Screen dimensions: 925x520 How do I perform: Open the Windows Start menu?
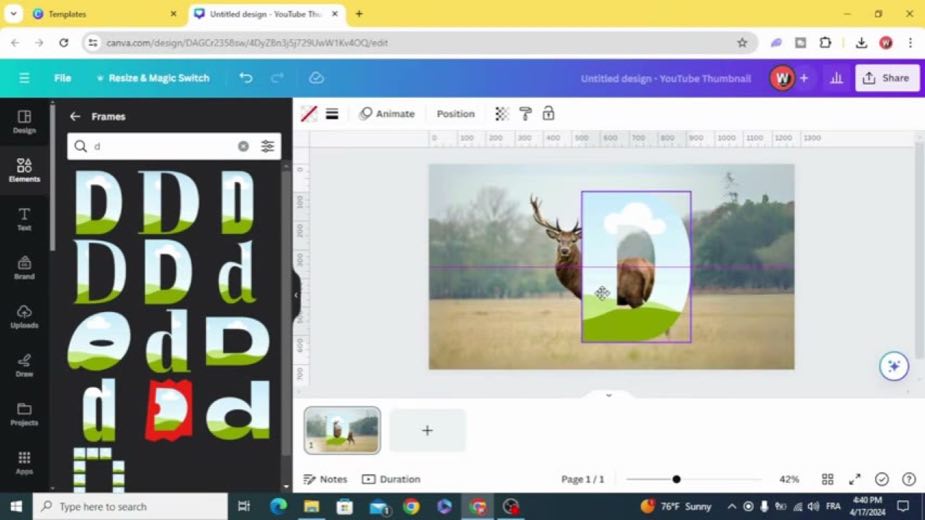tap(16, 506)
